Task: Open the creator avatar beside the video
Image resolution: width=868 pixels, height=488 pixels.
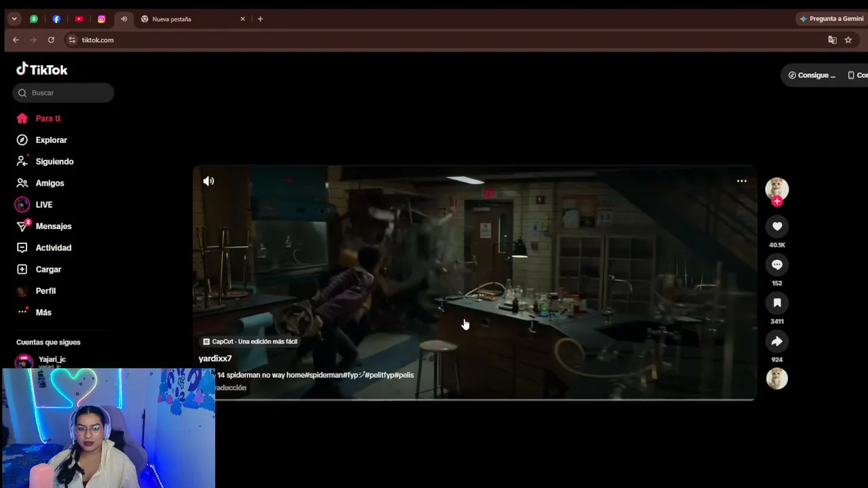Action: (777, 189)
